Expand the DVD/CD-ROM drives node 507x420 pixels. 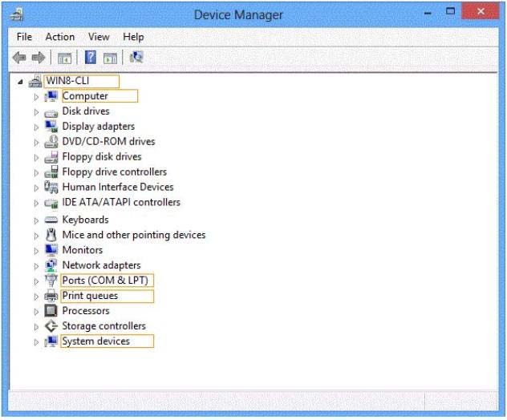[x=36, y=143]
